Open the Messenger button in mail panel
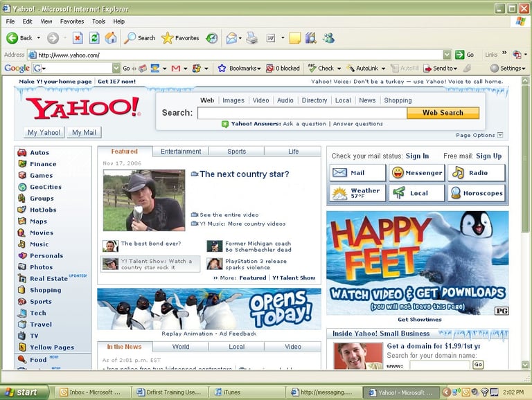The width and height of the screenshot is (532, 400). pos(416,173)
